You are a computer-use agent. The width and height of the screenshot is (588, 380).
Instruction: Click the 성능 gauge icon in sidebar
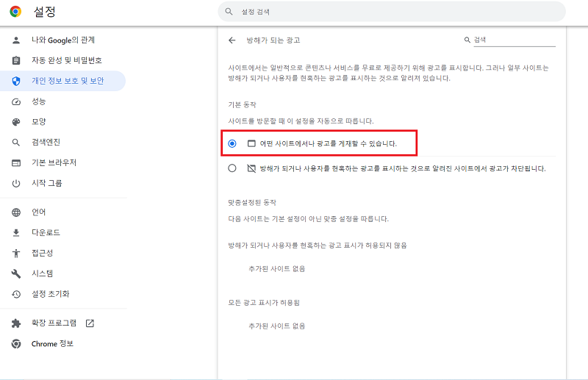(x=16, y=101)
